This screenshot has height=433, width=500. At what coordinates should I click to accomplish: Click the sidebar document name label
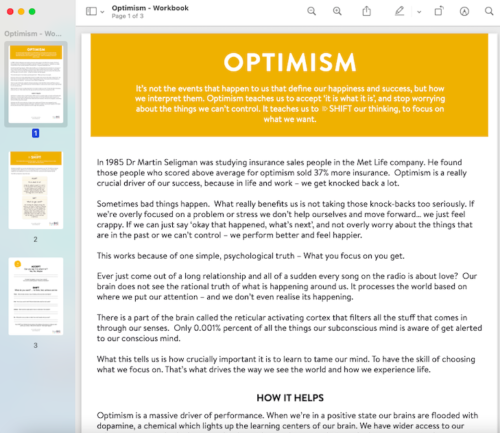(33, 34)
